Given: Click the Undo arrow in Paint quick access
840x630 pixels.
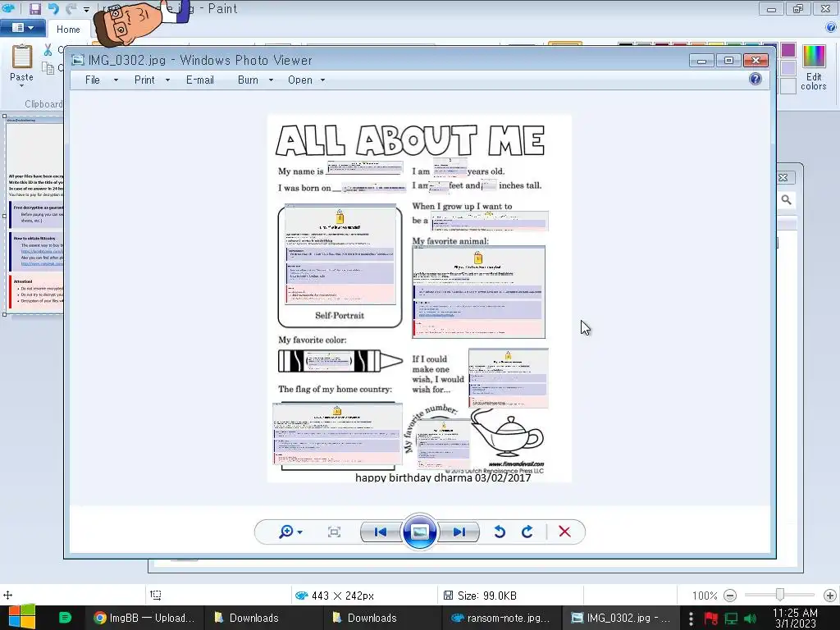Looking at the screenshot, I should 53,8.
